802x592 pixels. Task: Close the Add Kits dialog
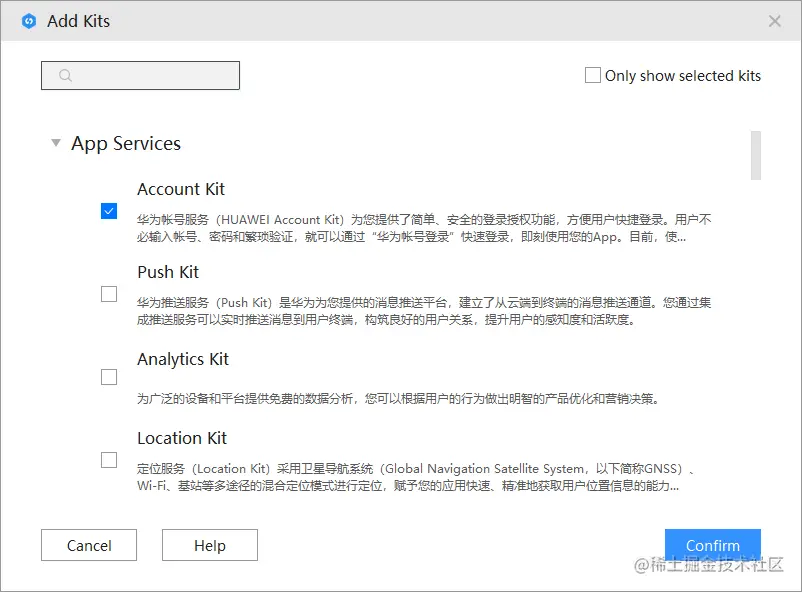[774, 21]
